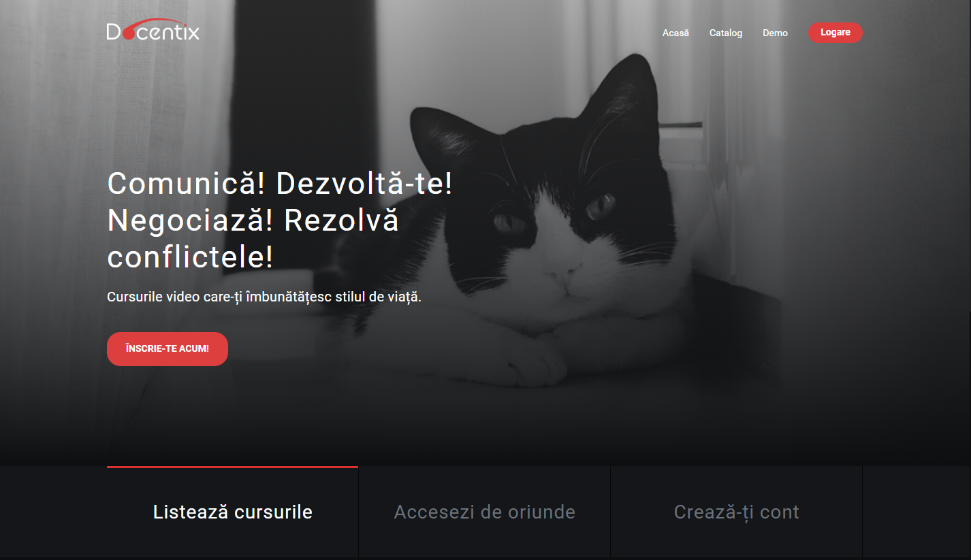Click the red active-tab indicator line
Screen dimensions: 971x560
point(232,467)
